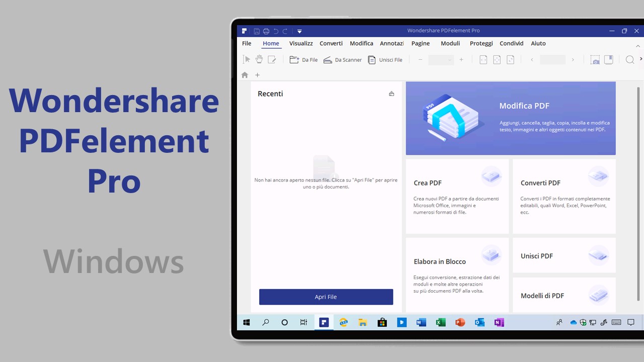This screenshot has width=644, height=362.
Task: Choose the Select arrow tool
Action: tap(247, 59)
